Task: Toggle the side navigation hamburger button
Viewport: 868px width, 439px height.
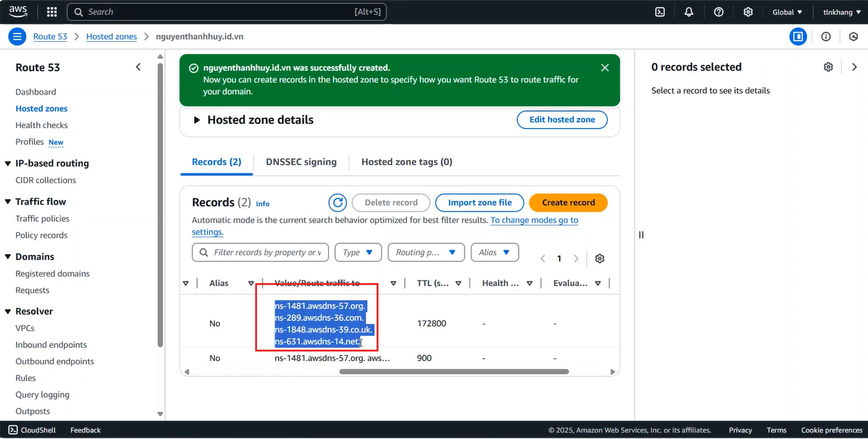Action: [x=18, y=36]
